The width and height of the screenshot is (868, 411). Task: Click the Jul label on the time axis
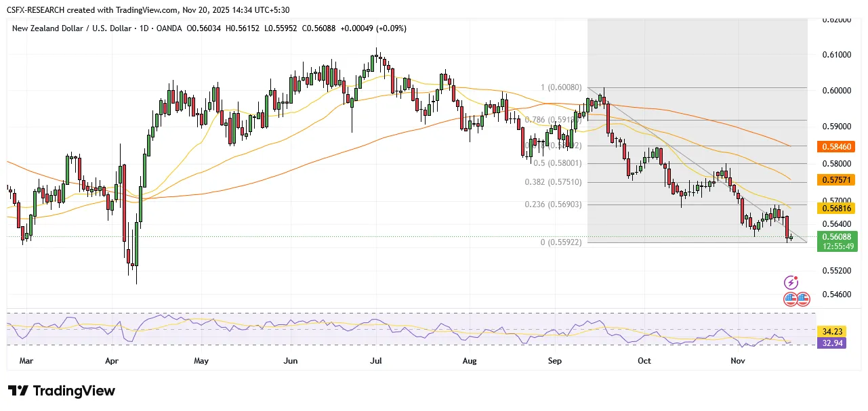pos(376,361)
